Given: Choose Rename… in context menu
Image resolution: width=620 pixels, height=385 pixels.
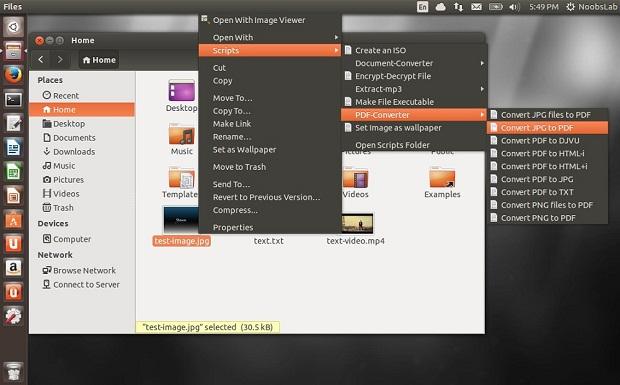Looking at the screenshot, I should point(270,137).
